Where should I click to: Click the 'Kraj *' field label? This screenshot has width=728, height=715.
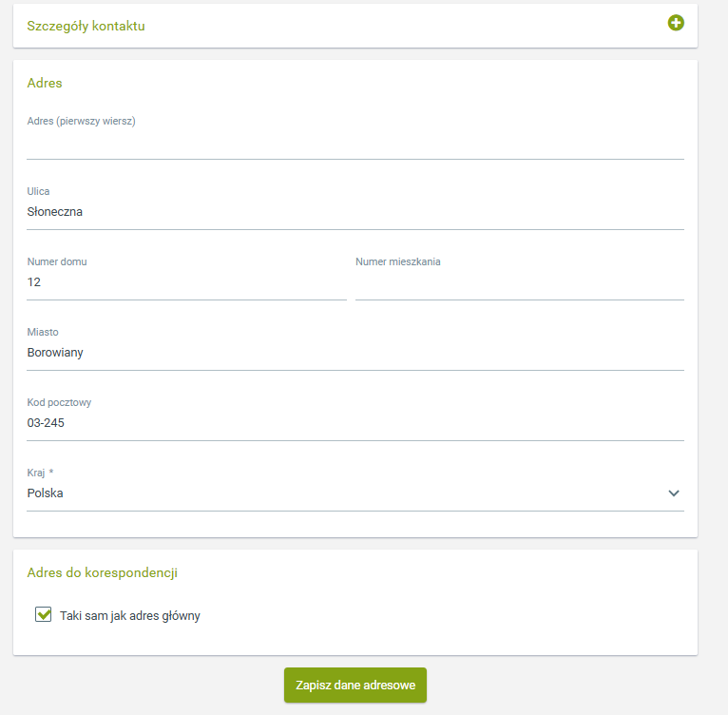pyautogui.click(x=40, y=473)
